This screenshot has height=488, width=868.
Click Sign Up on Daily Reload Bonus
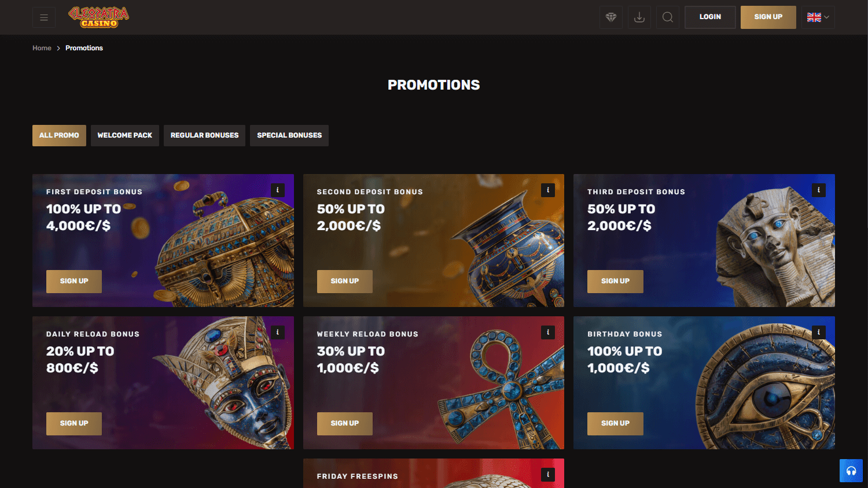tap(74, 423)
